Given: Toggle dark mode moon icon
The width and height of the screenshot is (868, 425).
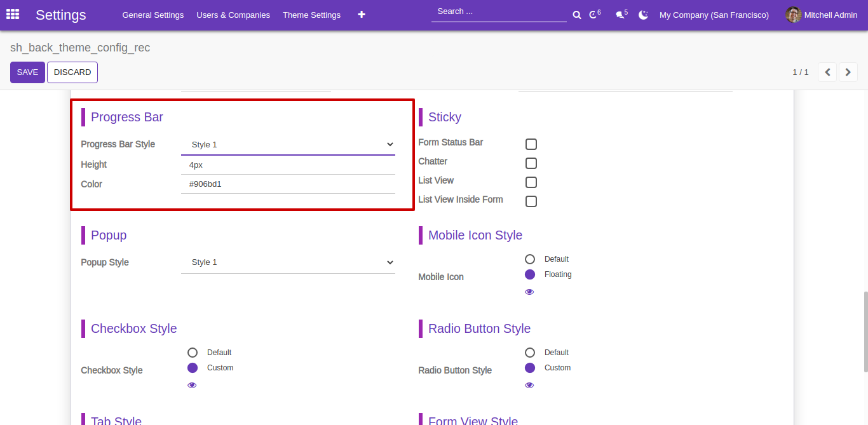Looking at the screenshot, I should point(644,15).
